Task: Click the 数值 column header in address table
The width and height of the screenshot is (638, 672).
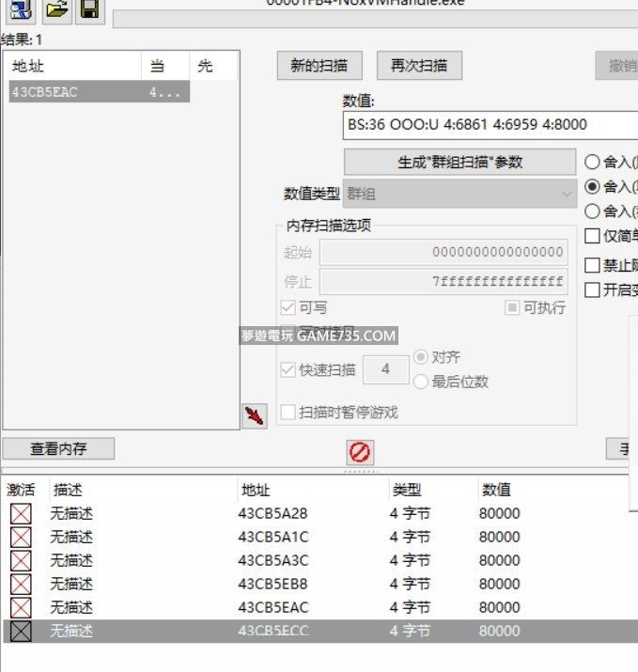Action: tap(497, 490)
